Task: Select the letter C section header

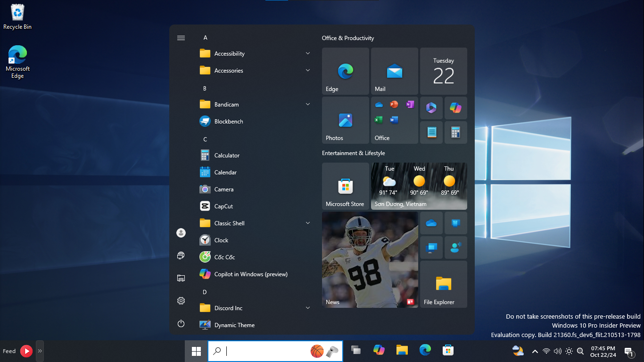Action: (x=205, y=139)
